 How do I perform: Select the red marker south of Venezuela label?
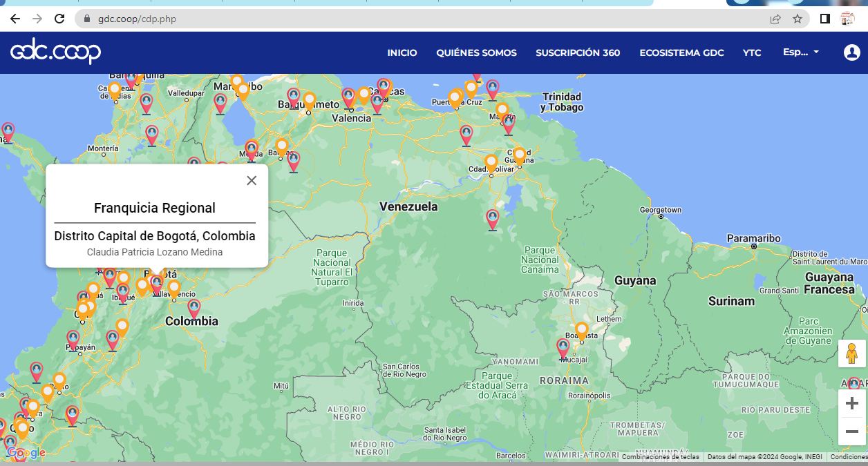click(x=492, y=220)
